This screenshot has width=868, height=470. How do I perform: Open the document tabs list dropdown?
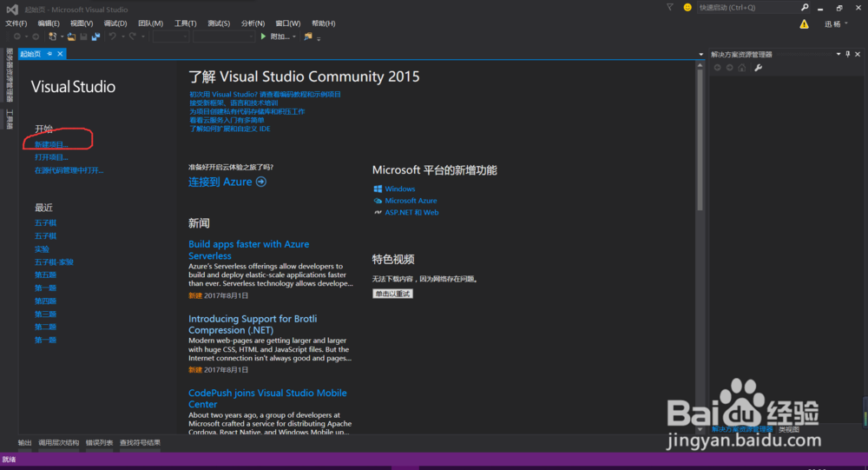pyautogui.click(x=700, y=55)
